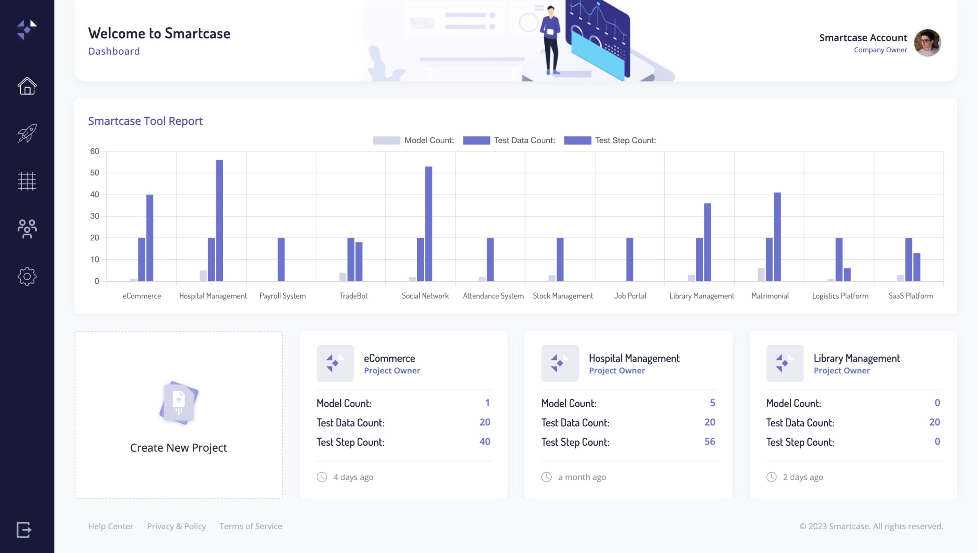980x553 pixels.
Task: Toggle Test Step Count legend series
Action: pyautogui.click(x=610, y=140)
